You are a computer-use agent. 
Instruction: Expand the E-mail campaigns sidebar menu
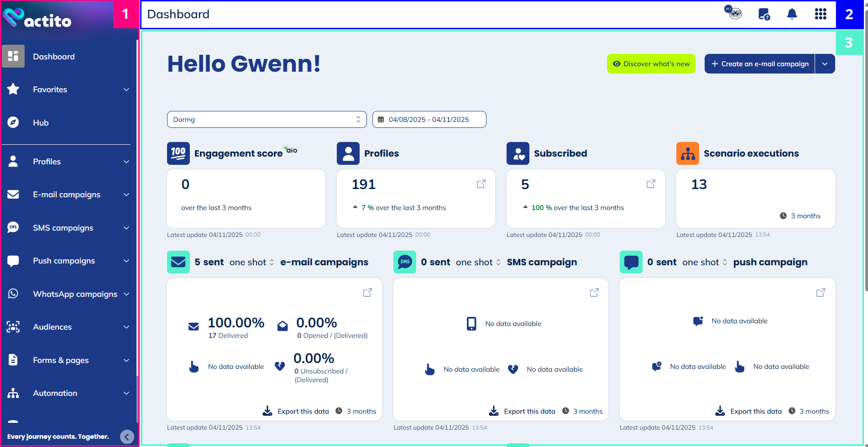(68, 195)
